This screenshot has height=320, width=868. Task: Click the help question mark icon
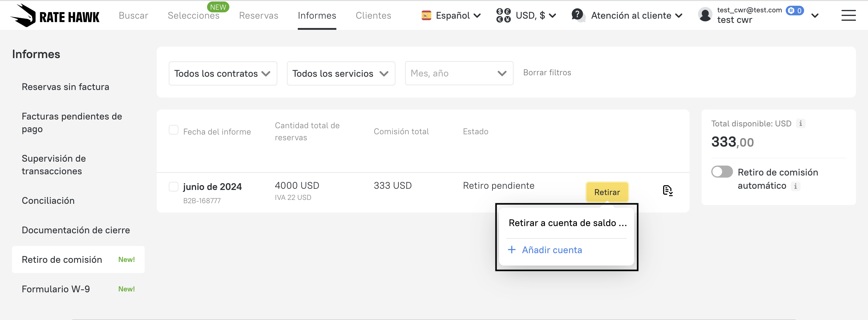577,15
